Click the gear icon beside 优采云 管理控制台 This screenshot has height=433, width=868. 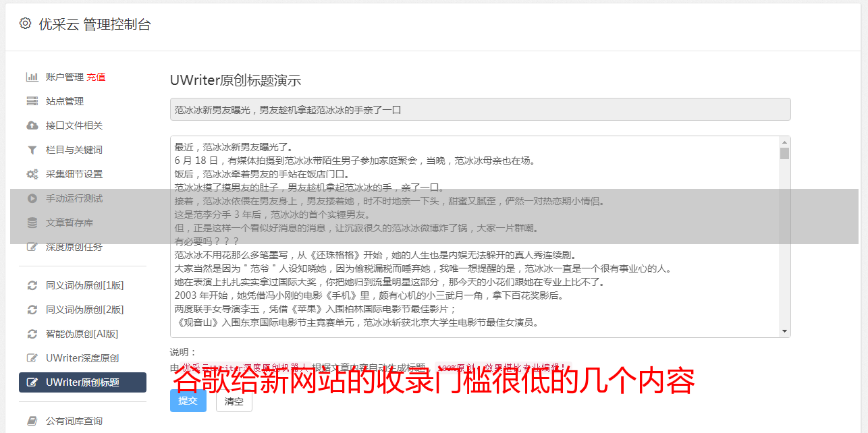point(25,24)
